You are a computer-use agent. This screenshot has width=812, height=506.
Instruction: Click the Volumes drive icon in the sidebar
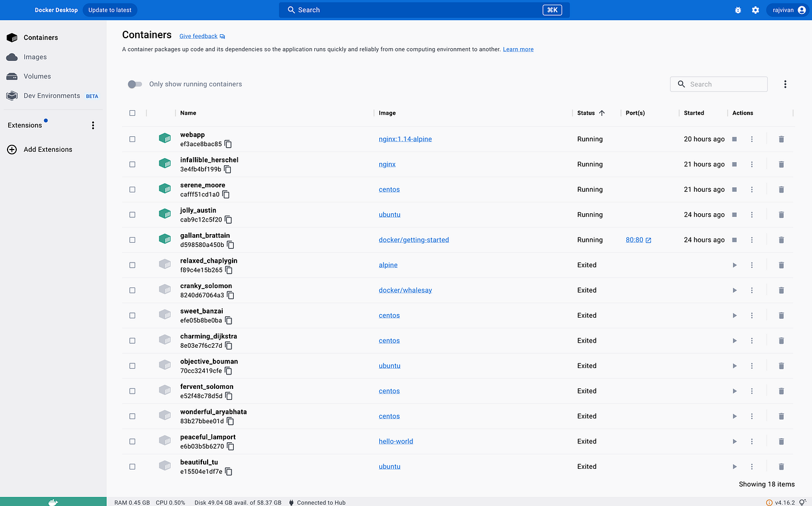[12, 77]
